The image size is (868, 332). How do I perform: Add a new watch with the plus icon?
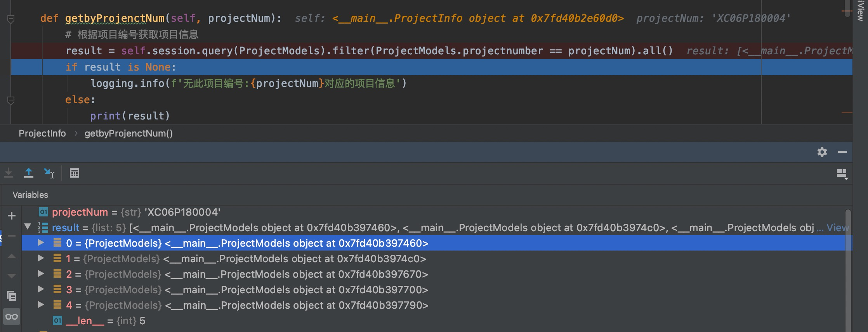click(x=12, y=216)
